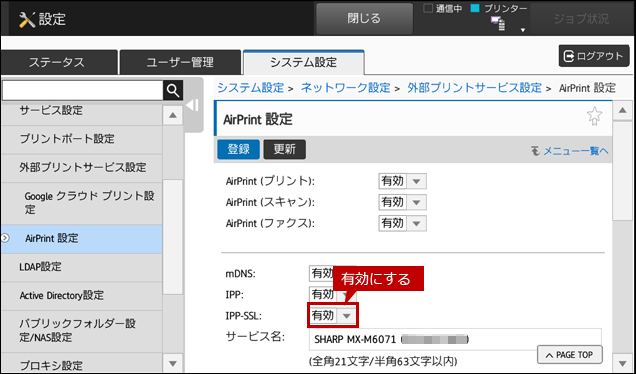The height and width of the screenshot is (374, 636).
Task: Open パブリックフォルダー設定/NAS設定 in the sidebar
Action: click(x=81, y=331)
